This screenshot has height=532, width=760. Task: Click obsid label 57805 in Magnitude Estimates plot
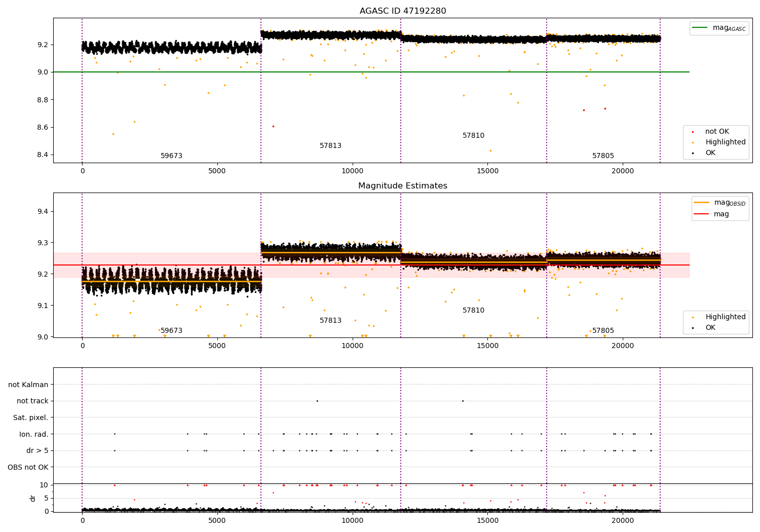[x=603, y=331]
